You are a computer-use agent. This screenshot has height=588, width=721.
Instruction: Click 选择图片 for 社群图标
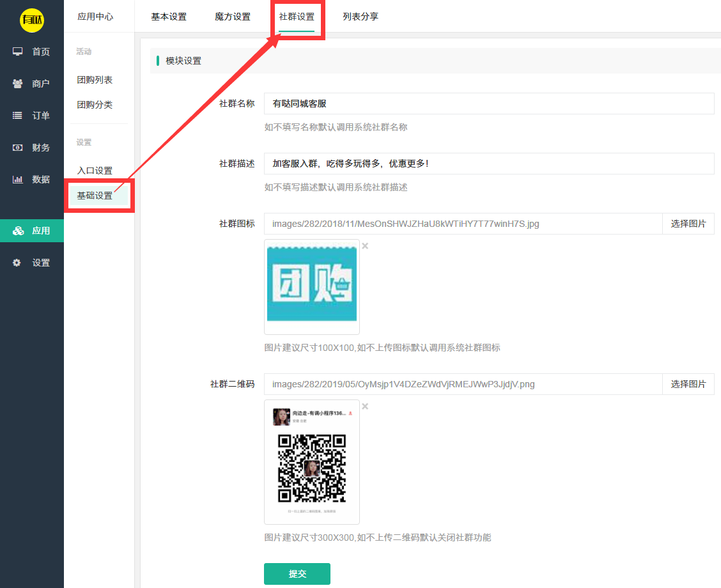coord(688,224)
